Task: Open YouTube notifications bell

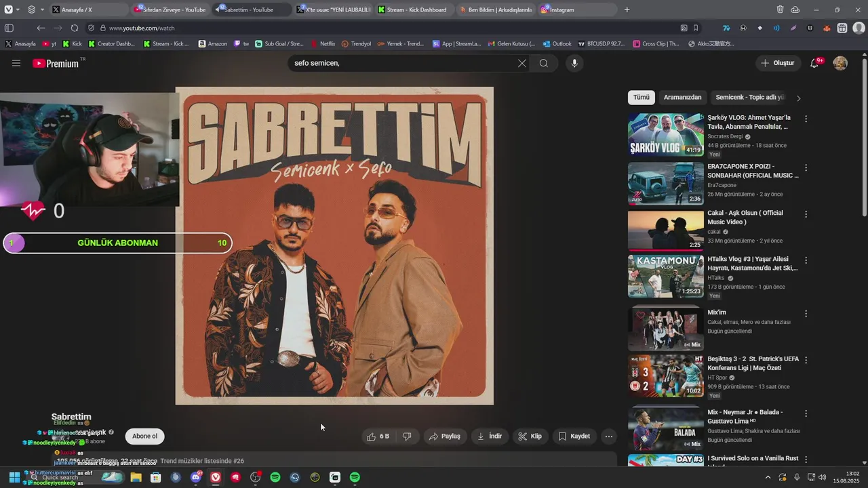Action: [814, 63]
